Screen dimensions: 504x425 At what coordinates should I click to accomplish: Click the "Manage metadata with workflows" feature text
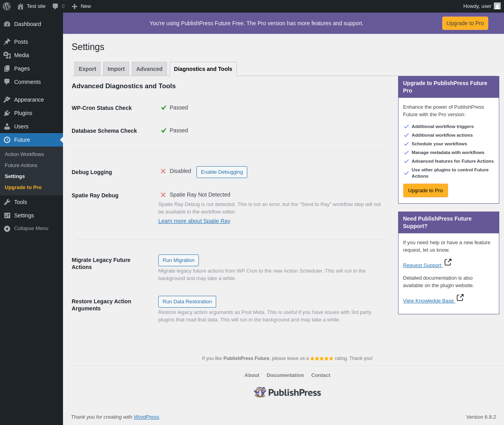(448, 152)
